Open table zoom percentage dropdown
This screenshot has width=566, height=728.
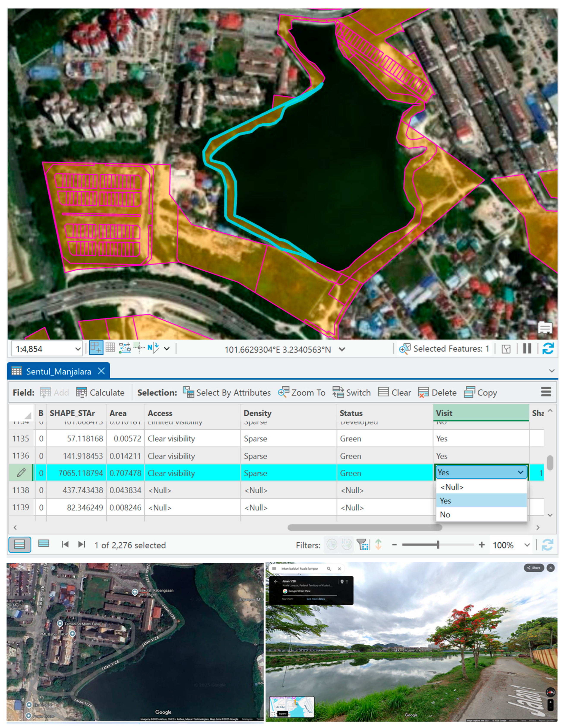click(527, 545)
